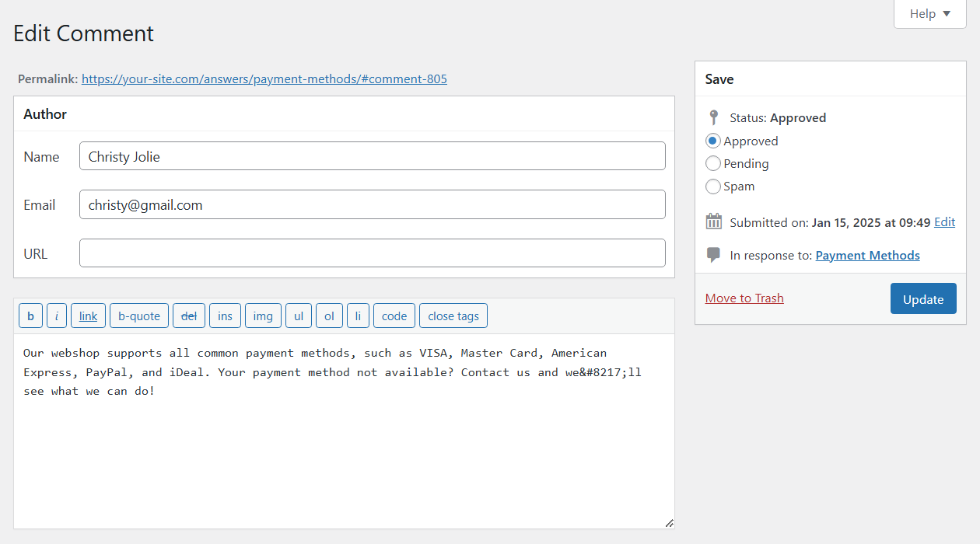Select the Approved radio button
Image resolution: width=980 pixels, height=544 pixels.
pyautogui.click(x=712, y=141)
